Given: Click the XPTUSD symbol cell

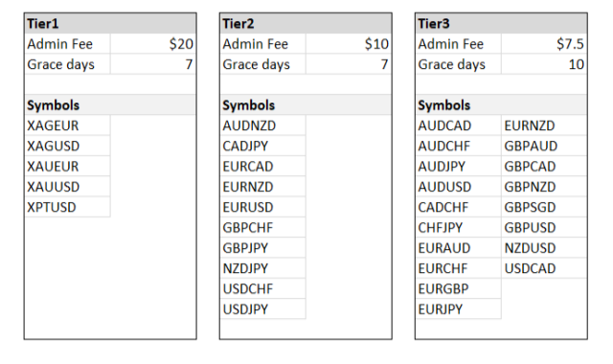Looking at the screenshot, I should pos(67,207).
